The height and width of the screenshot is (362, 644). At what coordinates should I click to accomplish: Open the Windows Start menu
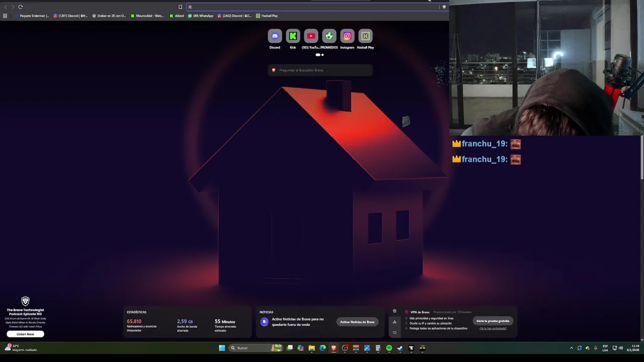coord(222,348)
